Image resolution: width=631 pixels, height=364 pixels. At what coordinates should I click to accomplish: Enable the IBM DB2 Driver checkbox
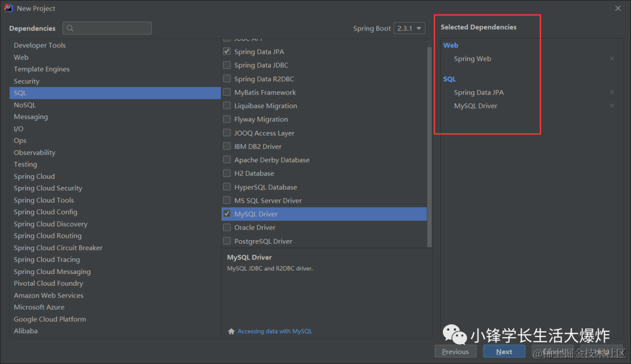(x=227, y=147)
